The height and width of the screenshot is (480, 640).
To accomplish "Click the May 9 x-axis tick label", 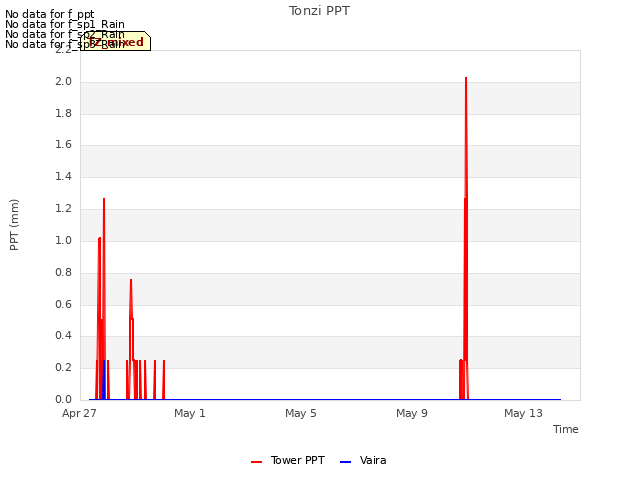I will click(x=412, y=413).
